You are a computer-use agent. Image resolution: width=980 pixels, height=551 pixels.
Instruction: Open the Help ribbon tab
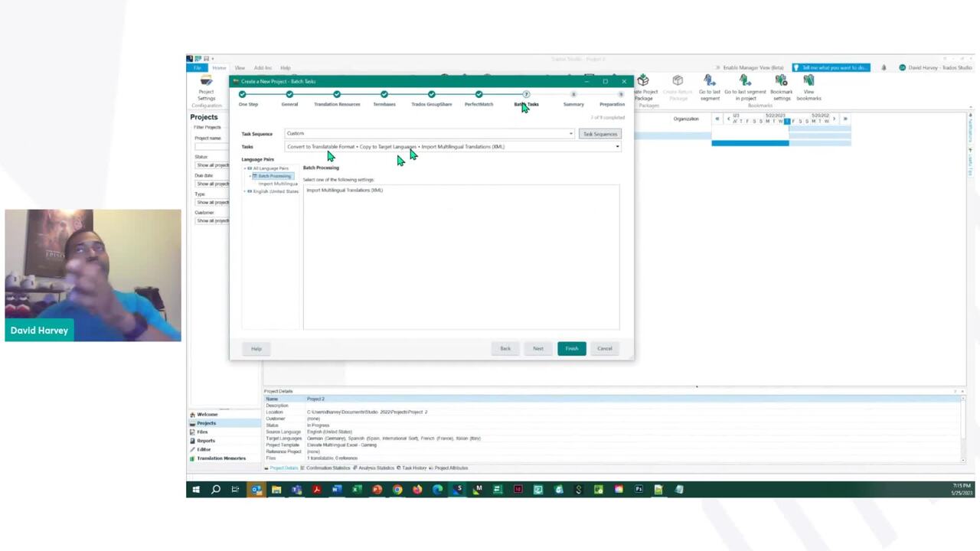pyautogui.click(x=285, y=68)
